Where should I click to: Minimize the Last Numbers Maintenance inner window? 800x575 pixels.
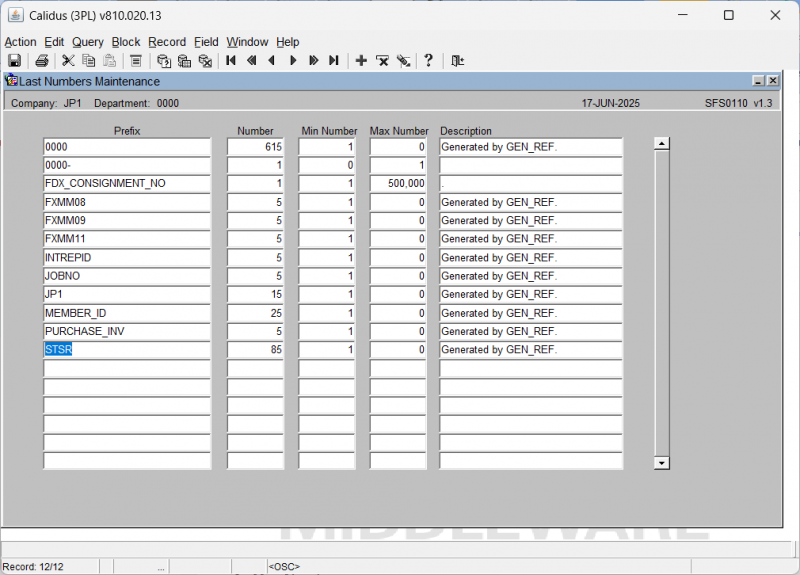coord(759,81)
